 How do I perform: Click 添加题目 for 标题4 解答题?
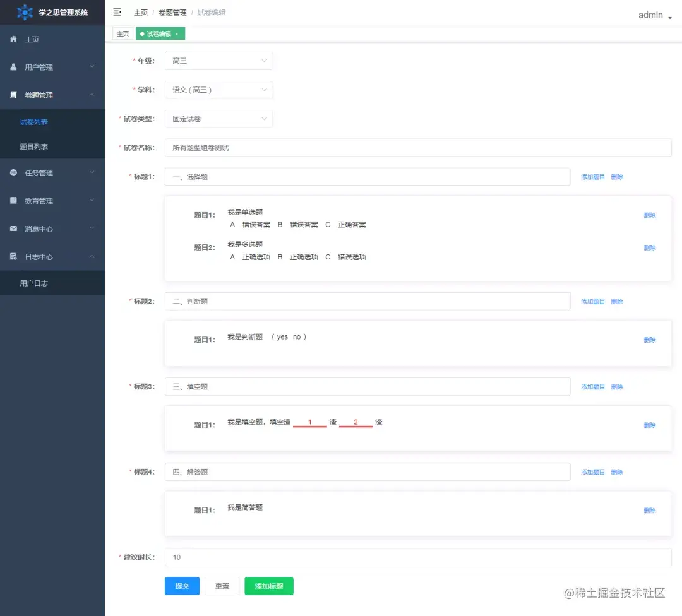592,471
